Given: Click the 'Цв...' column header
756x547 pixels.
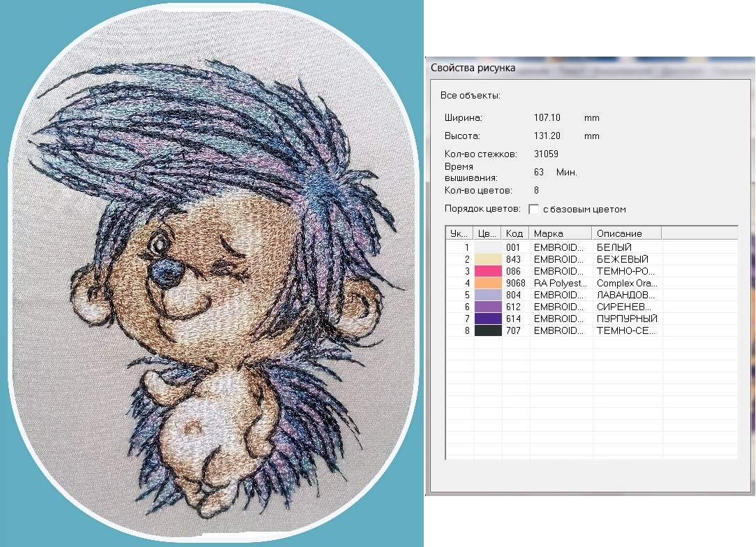Looking at the screenshot, I should [x=487, y=233].
